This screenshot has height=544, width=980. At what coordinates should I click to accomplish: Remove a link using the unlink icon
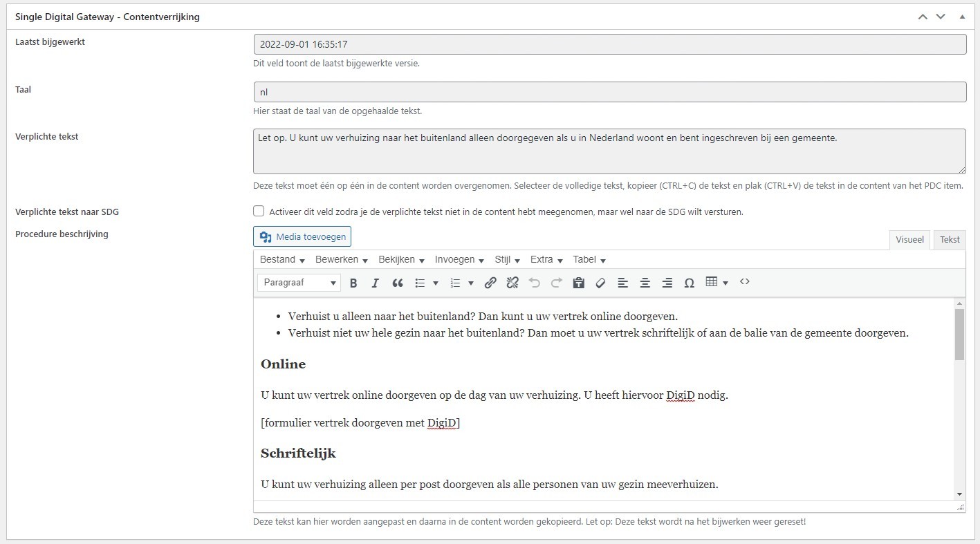[x=512, y=282]
